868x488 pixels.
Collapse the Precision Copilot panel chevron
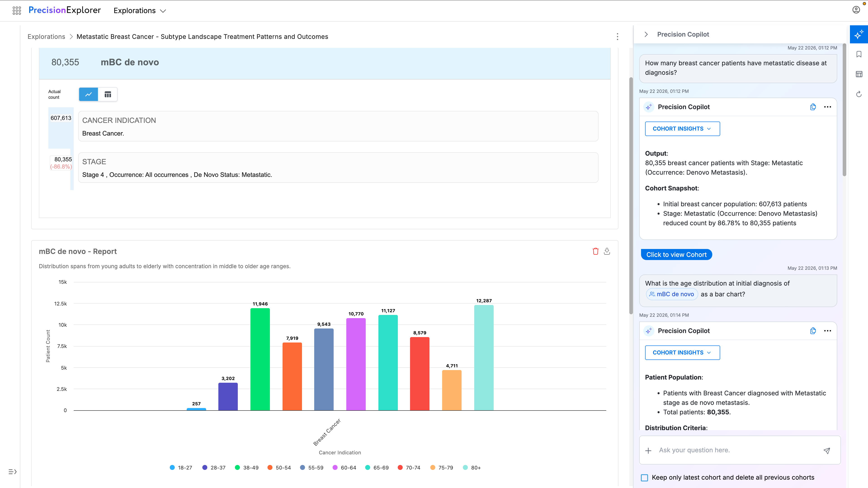click(x=646, y=34)
